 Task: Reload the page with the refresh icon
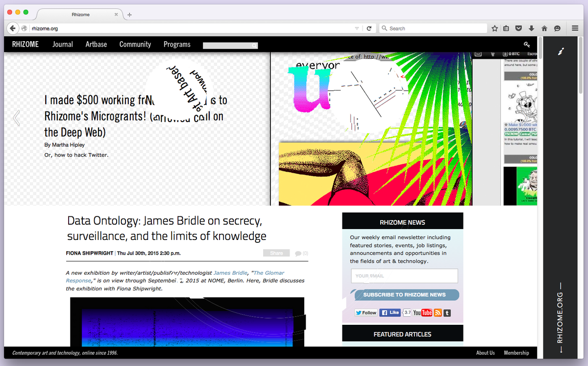click(369, 28)
